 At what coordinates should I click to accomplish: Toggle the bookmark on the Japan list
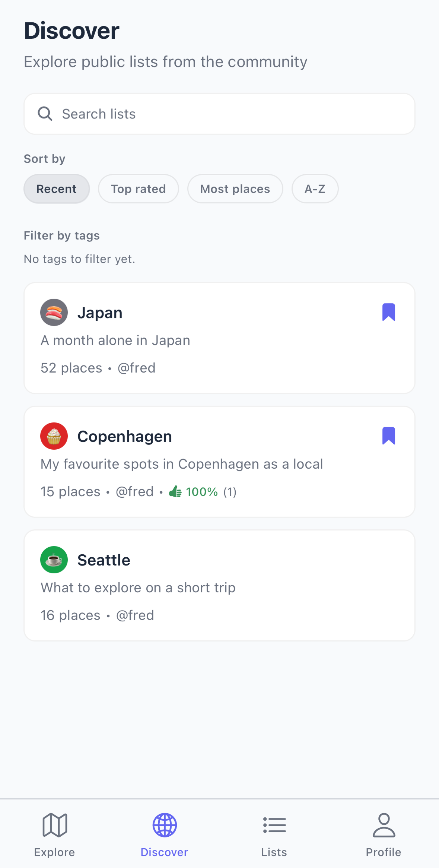point(388,312)
